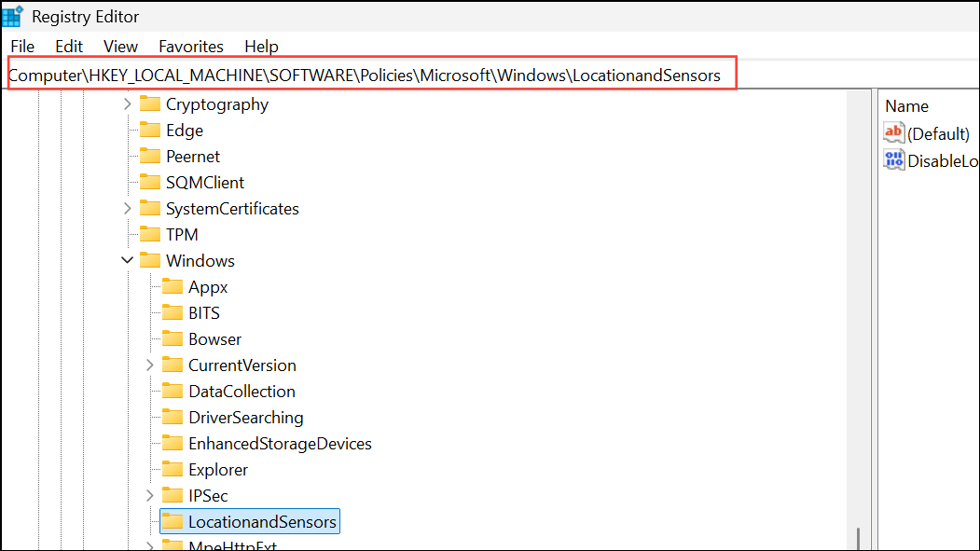The height and width of the screenshot is (551, 980).
Task: Click the Peernet folder icon
Action: click(150, 156)
